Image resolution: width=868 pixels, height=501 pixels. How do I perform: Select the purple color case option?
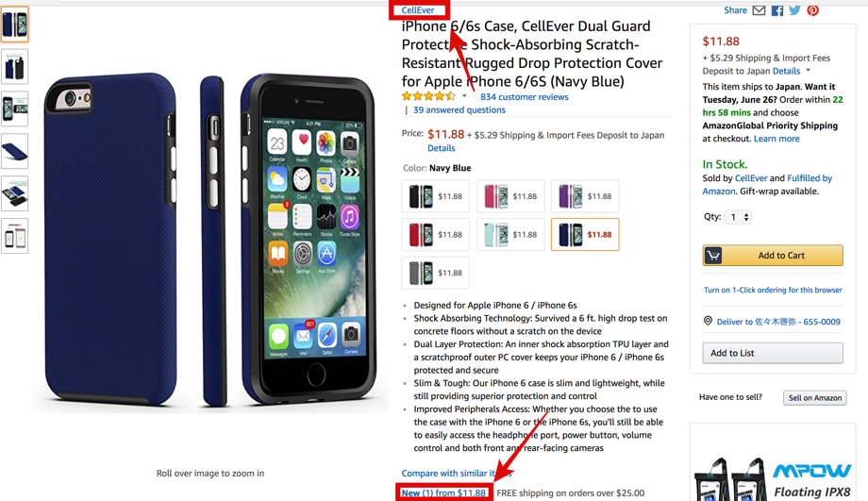point(585,196)
